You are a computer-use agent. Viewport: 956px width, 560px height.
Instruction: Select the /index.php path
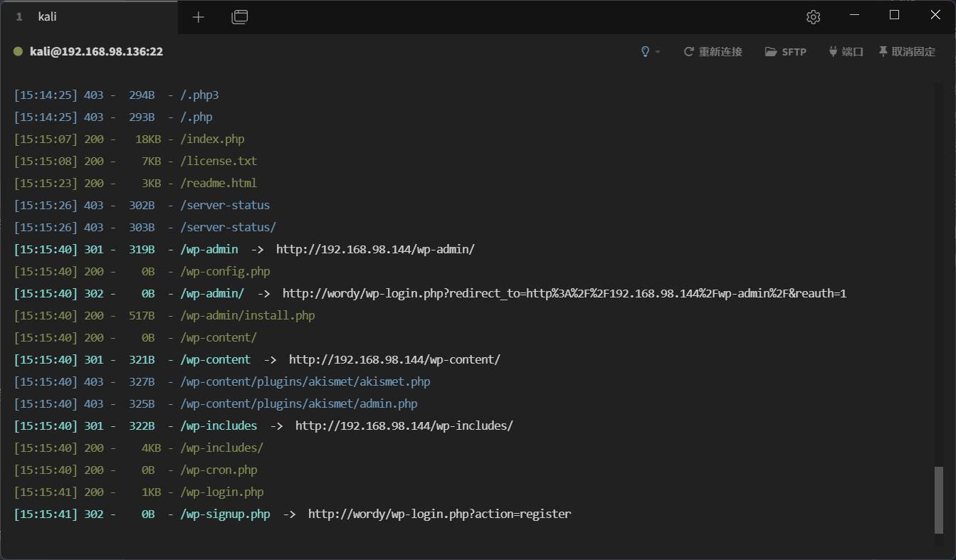[212, 139]
